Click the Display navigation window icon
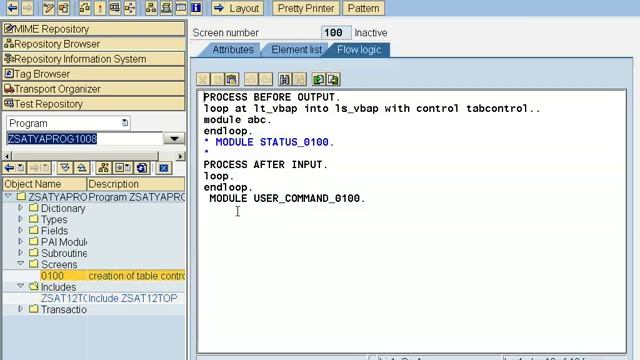640x360 pixels. (166, 7)
